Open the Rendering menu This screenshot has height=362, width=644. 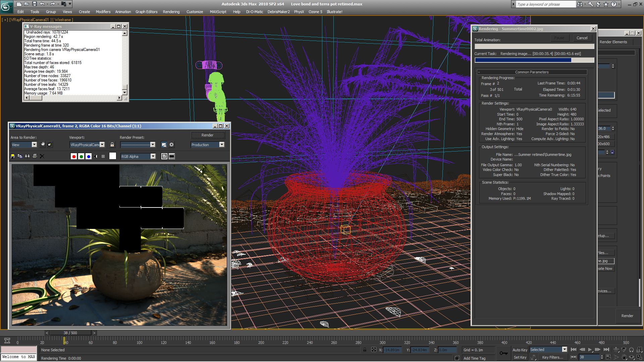pos(171,12)
